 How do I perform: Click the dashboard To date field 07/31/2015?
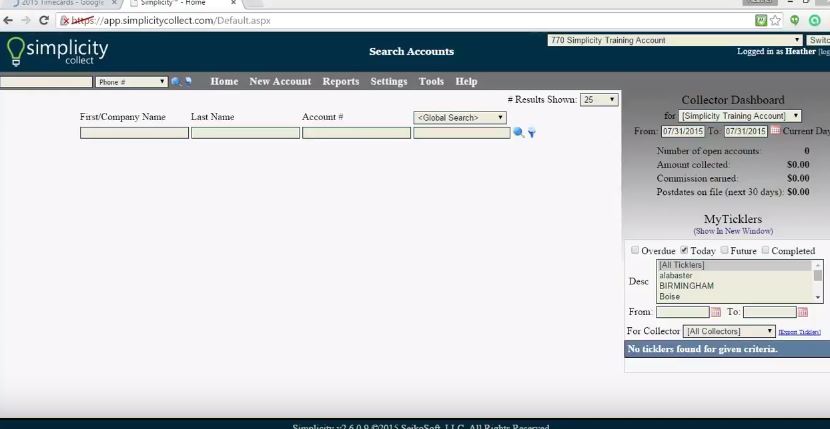(x=746, y=131)
